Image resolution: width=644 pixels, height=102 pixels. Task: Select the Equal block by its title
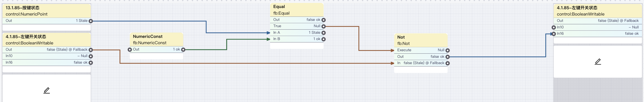pyautogui.click(x=279, y=7)
